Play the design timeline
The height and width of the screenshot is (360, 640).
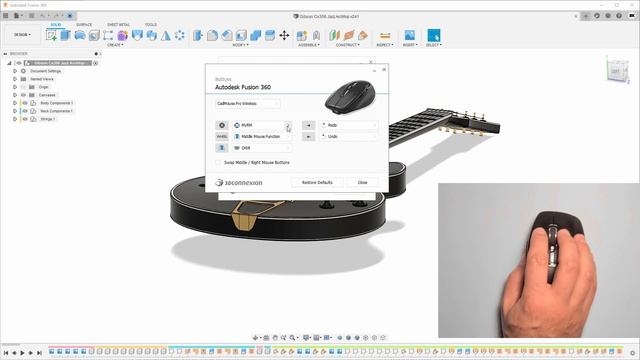(22, 353)
